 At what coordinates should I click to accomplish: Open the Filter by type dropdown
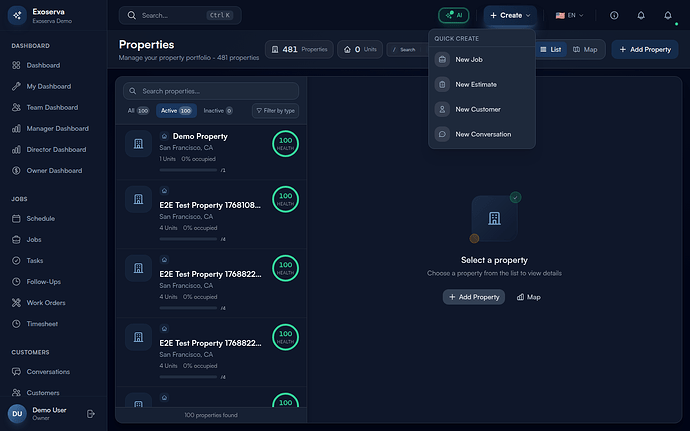tap(275, 111)
